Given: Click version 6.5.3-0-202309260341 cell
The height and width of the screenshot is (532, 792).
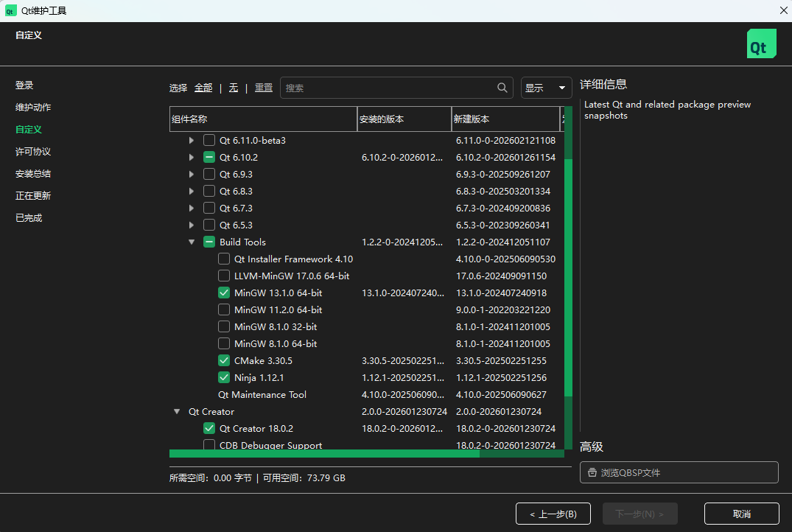Looking at the screenshot, I should [x=503, y=225].
